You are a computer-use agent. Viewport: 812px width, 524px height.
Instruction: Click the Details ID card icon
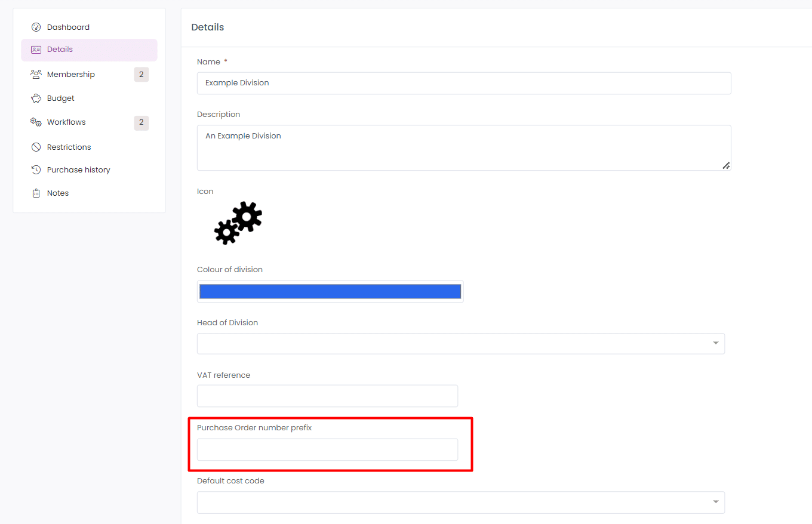click(36, 50)
